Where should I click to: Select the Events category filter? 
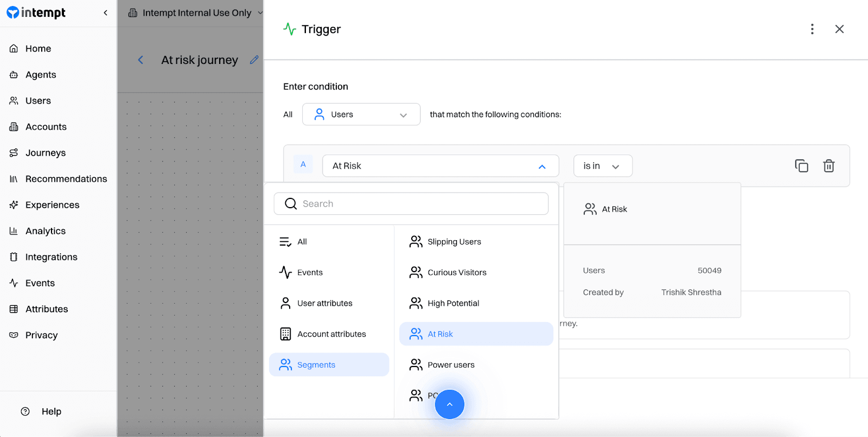pos(309,273)
